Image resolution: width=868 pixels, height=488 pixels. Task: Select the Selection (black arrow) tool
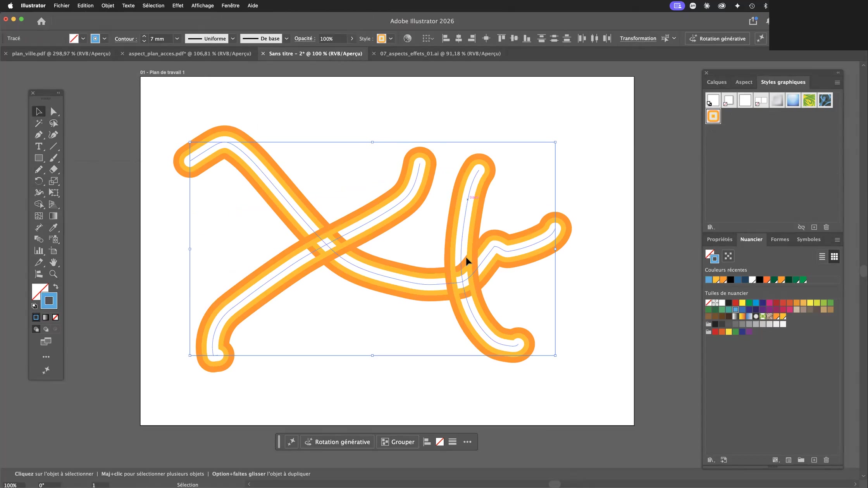click(x=39, y=112)
